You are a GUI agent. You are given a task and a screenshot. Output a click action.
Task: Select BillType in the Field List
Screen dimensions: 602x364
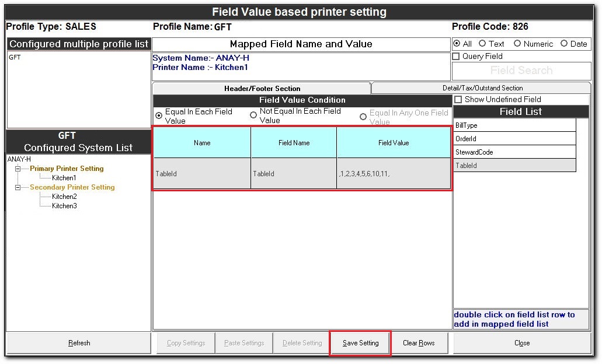click(514, 125)
